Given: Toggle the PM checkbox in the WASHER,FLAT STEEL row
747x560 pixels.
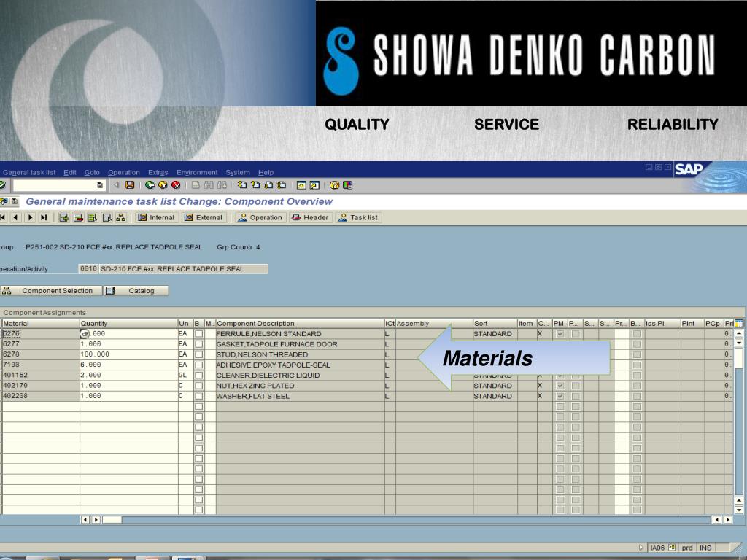Looking at the screenshot, I should point(560,396).
